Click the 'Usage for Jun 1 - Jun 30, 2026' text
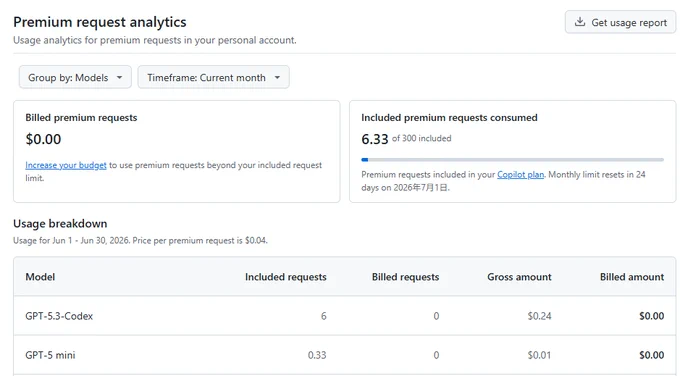This screenshot has width=680, height=376. (72, 240)
